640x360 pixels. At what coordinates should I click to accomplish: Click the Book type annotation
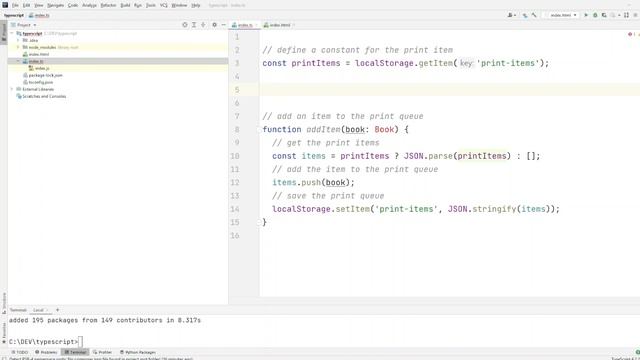[384, 129]
